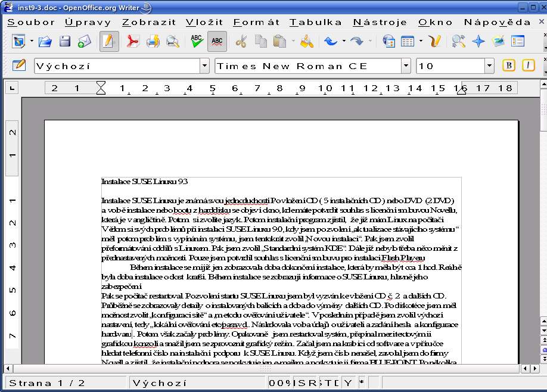Toggle HYP hyperlink mode in status bar
Screen dimensions: 547x392
coord(349,383)
